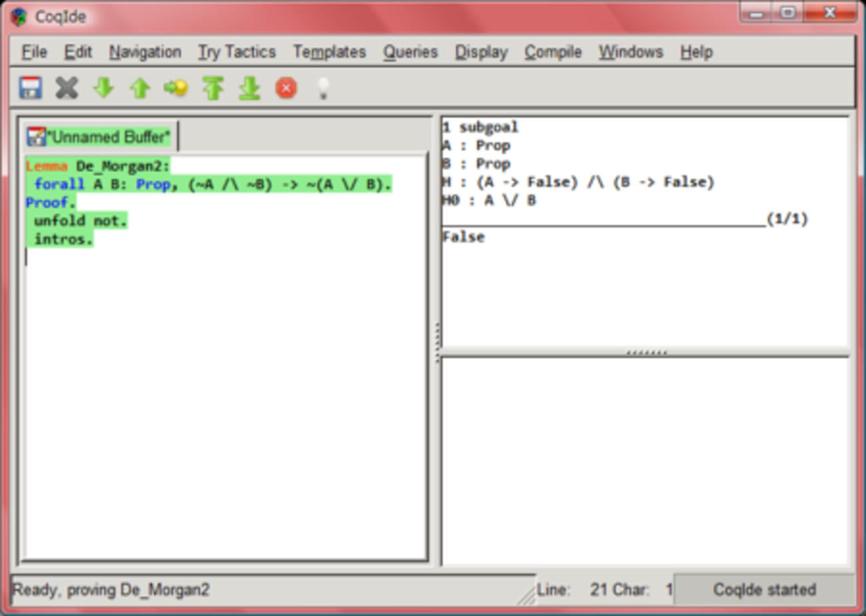Step forward with the green down arrow

[103, 88]
